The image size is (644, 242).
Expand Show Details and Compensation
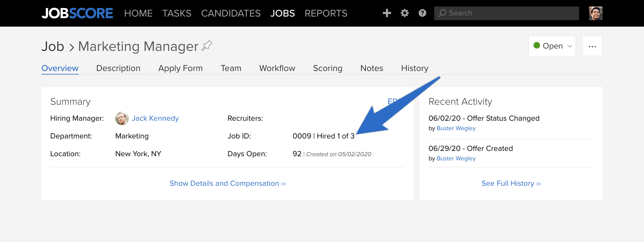click(227, 183)
